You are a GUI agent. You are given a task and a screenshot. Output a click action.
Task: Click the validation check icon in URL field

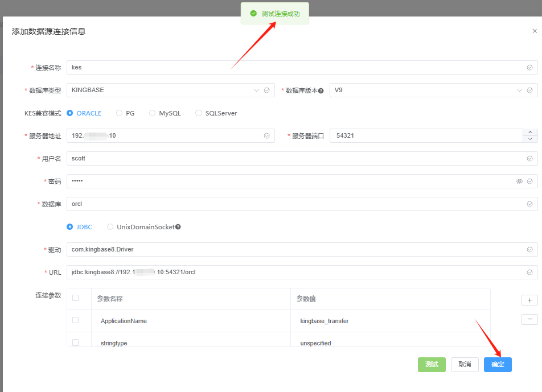529,273
